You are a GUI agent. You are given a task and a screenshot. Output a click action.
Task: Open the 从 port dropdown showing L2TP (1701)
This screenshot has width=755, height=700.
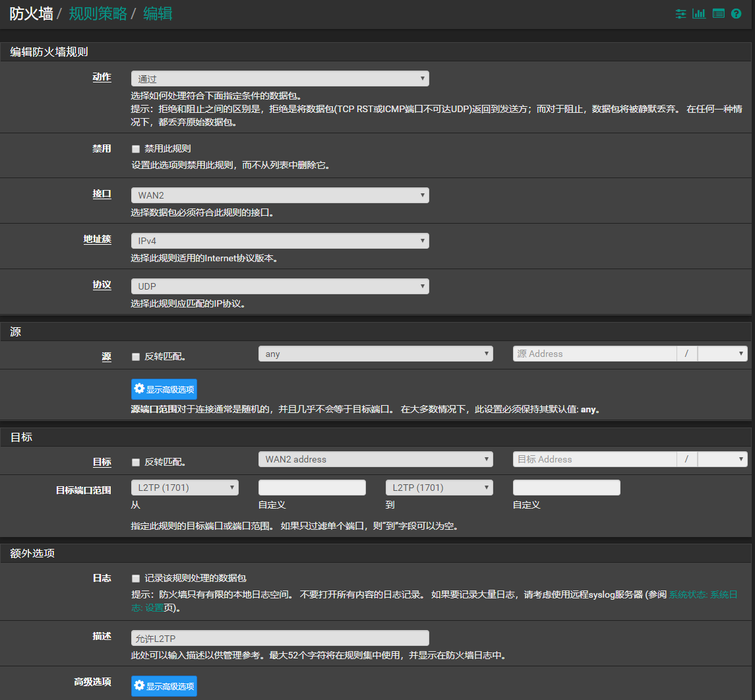[185, 488]
